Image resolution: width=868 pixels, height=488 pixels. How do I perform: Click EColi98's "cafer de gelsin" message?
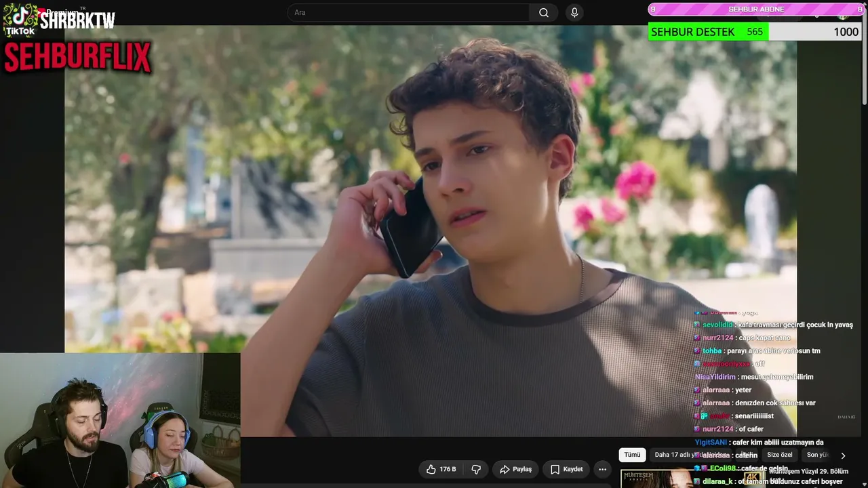coord(741,468)
